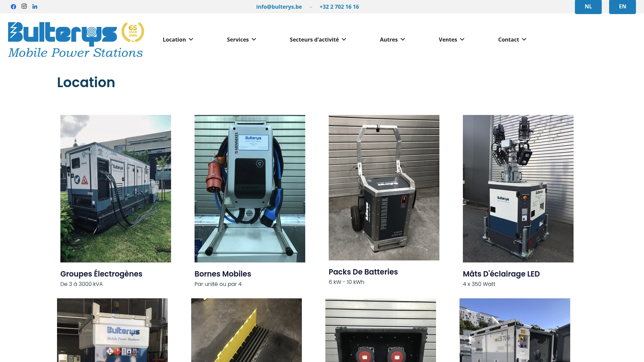The width and height of the screenshot is (644, 362).
Task: Open the Ventes menu item
Action: [x=448, y=40]
